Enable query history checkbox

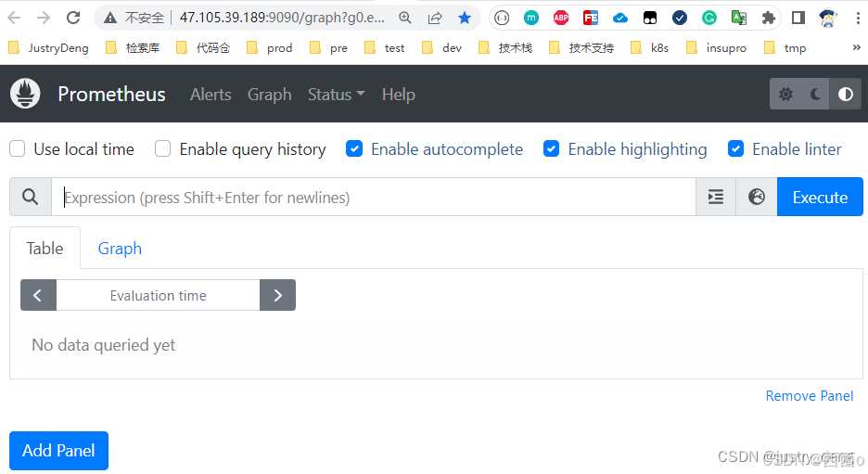163,149
